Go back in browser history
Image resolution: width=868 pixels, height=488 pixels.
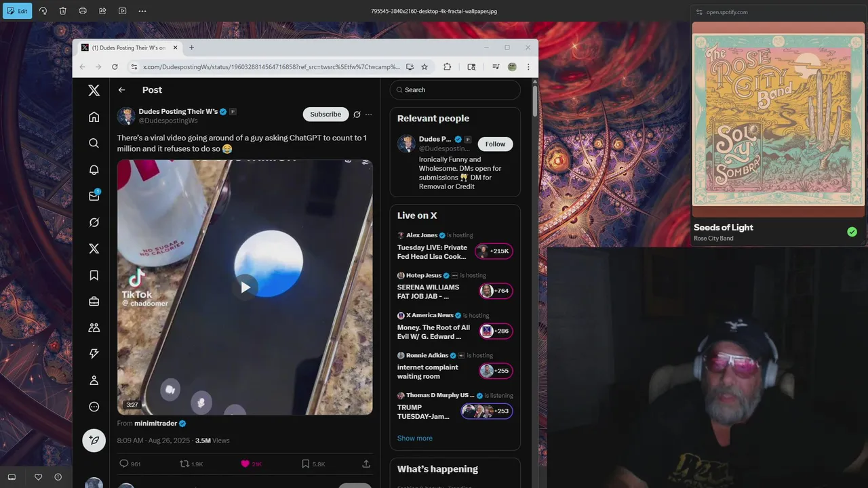[82, 66]
